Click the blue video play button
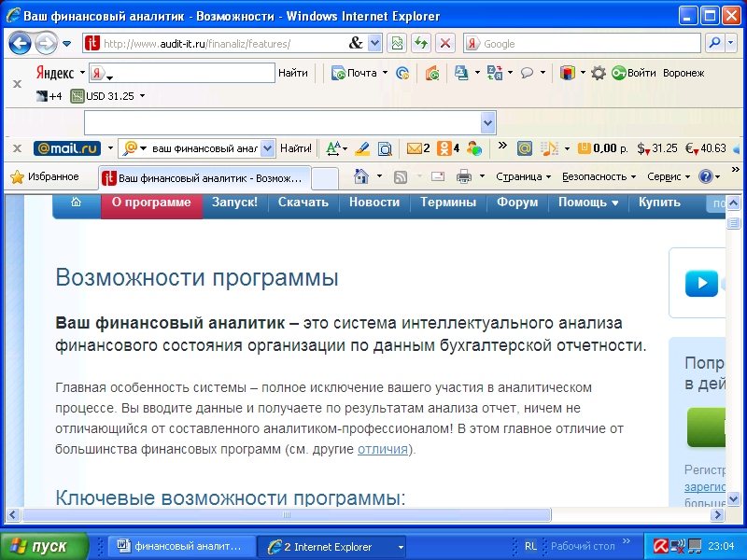The width and height of the screenshot is (747, 560). [701, 283]
